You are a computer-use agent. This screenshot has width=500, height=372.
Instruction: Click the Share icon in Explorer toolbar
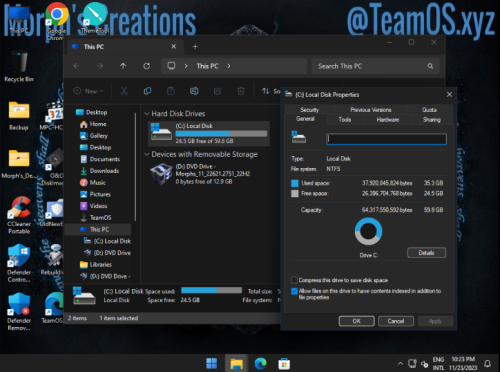pyautogui.click(x=217, y=91)
